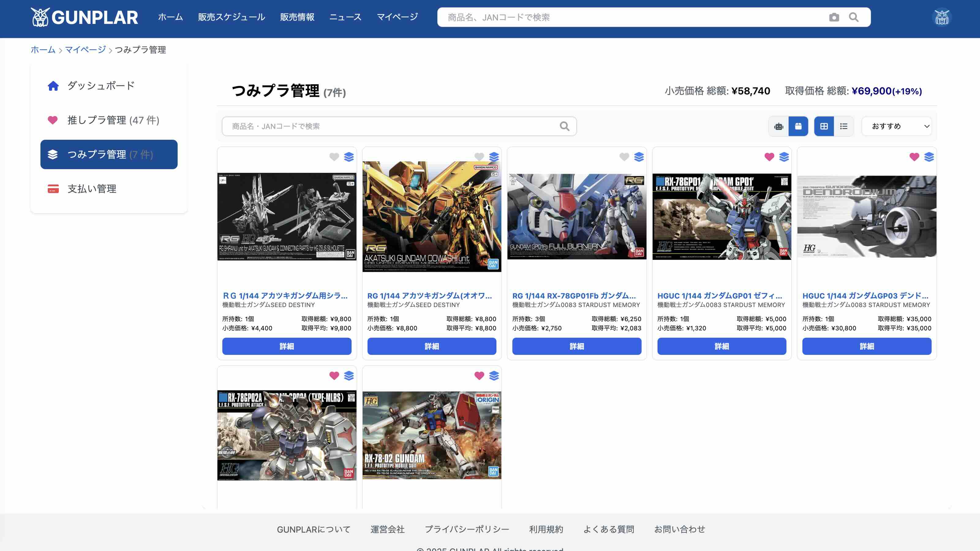Click 詳細 button for RX-78GP01Fb
980x551 pixels.
pos(577,346)
